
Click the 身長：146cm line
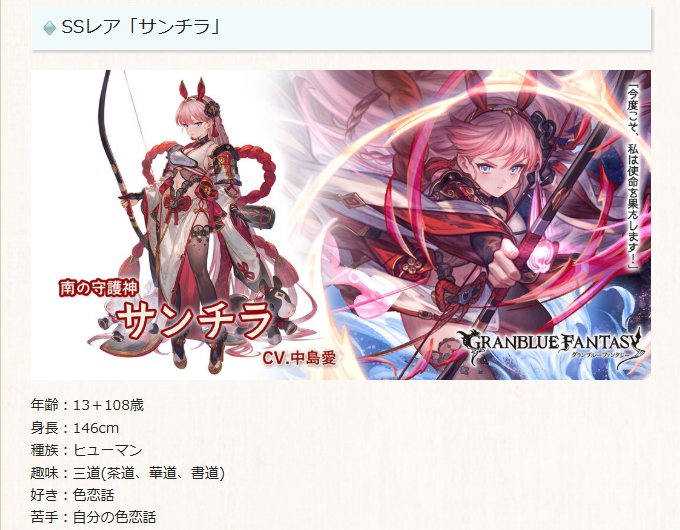coord(75,428)
